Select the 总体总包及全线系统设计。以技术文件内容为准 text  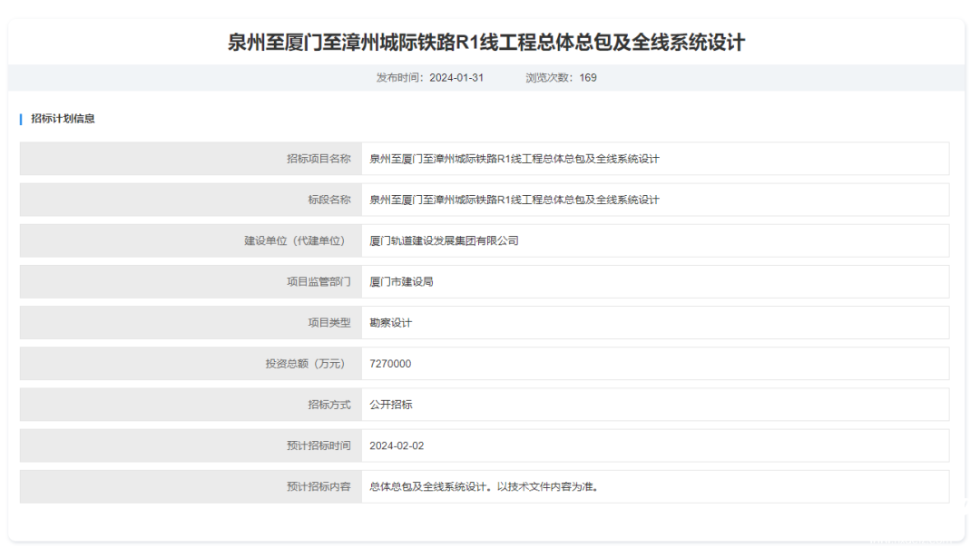click(x=485, y=487)
